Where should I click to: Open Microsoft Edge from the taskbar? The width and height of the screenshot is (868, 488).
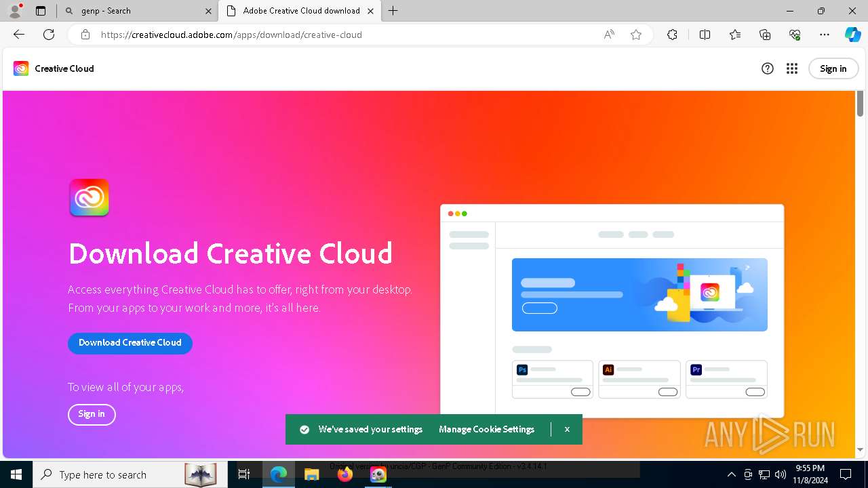point(279,474)
